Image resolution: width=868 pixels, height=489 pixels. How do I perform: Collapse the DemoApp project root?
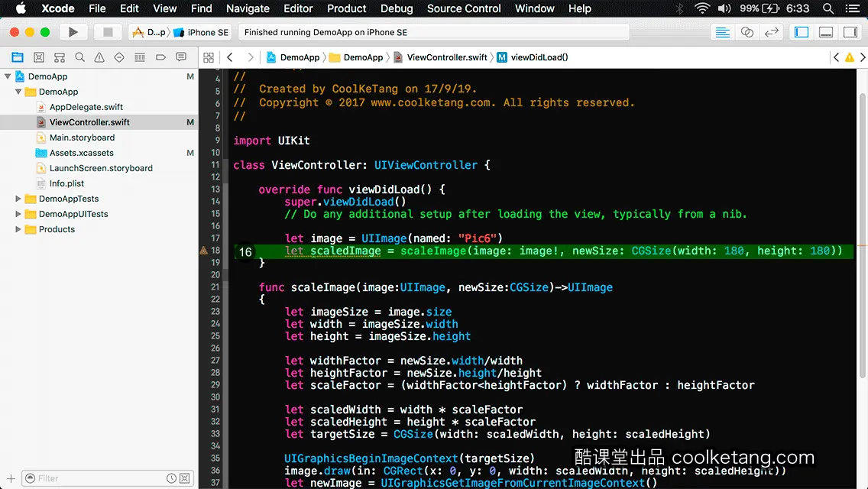click(8, 76)
